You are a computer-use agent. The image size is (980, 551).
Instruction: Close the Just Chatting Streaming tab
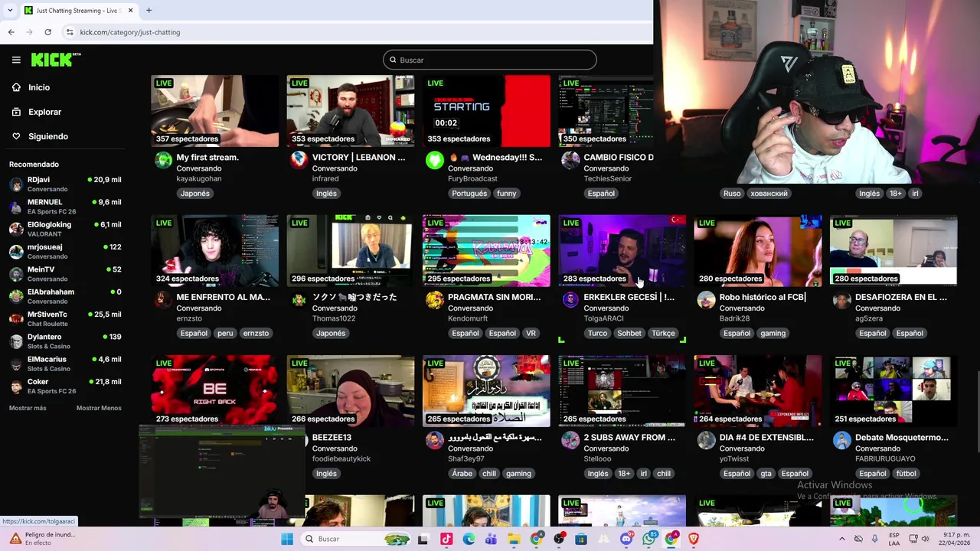[130, 11]
